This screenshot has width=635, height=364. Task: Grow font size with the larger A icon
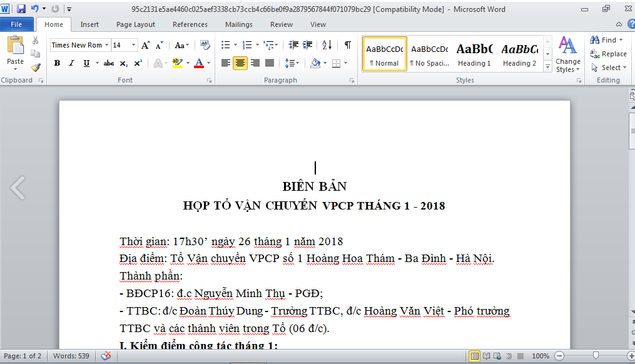pyautogui.click(x=146, y=45)
